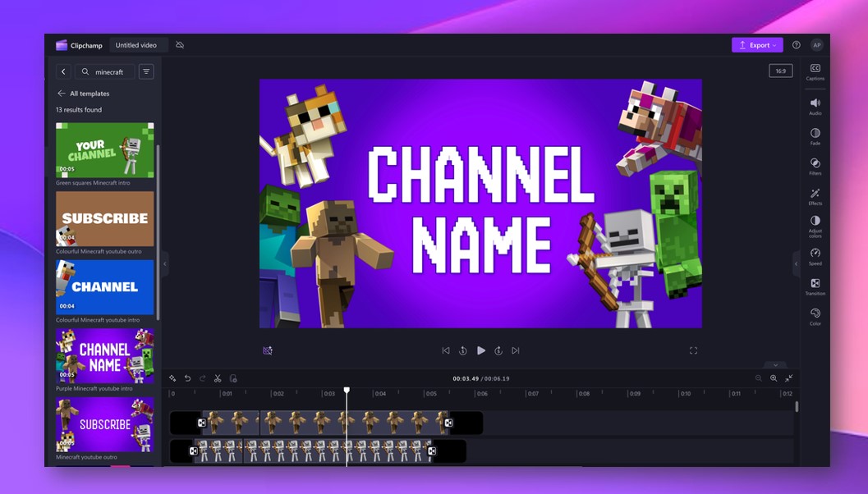
Task: Open the Transition panel
Action: [815, 286]
